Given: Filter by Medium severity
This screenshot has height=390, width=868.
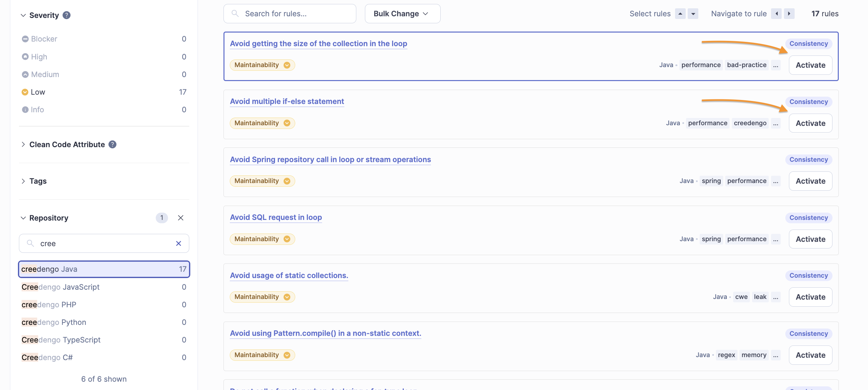Looking at the screenshot, I should pos(104,74).
